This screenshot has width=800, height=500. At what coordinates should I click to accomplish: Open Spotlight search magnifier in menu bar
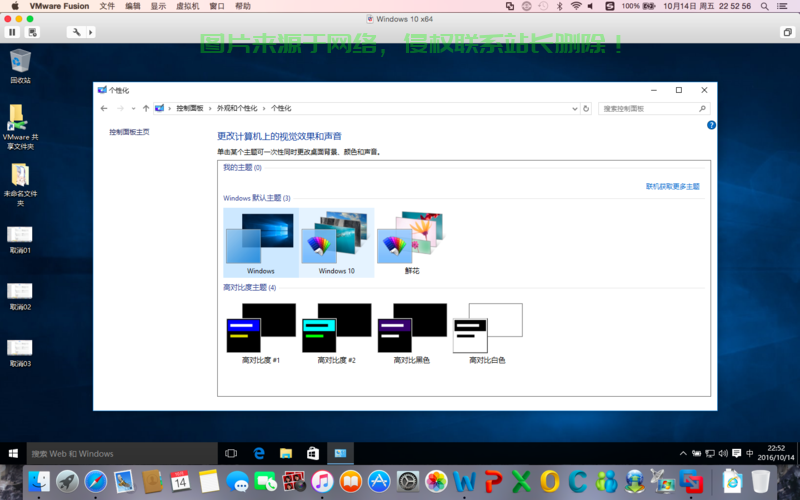click(764, 6)
